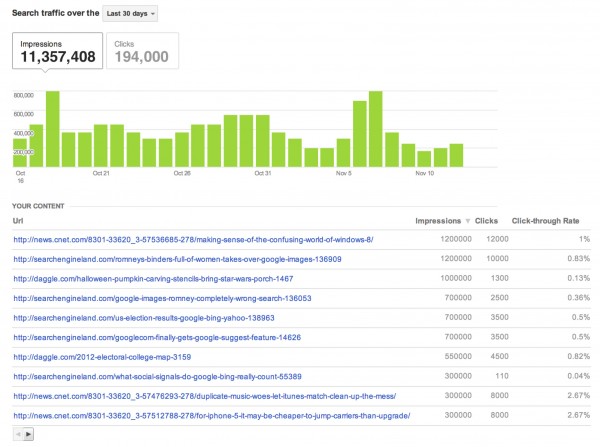Open the cnet windows-8 article link
Image resolution: width=600 pixels, height=447 pixels.
click(193, 240)
